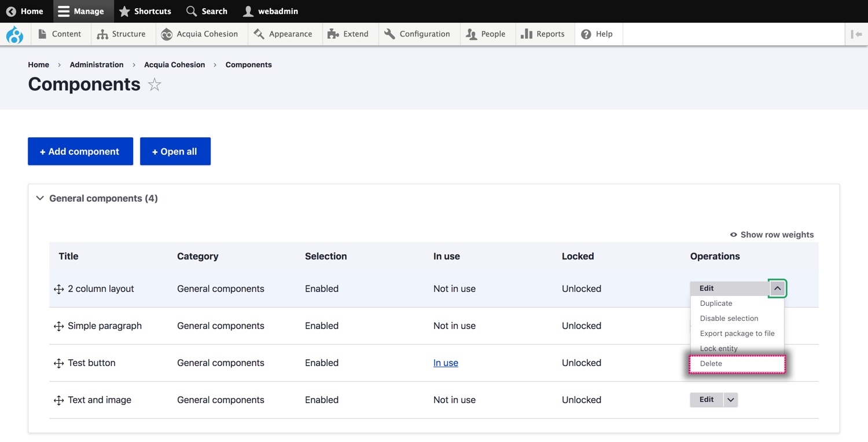
Task: Click the Drupal logo icon
Action: click(14, 35)
